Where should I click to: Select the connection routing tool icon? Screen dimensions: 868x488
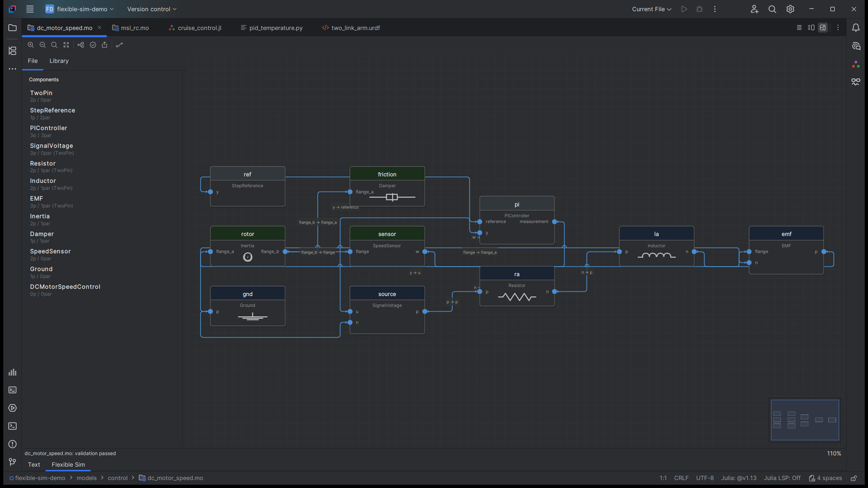click(119, 45)
